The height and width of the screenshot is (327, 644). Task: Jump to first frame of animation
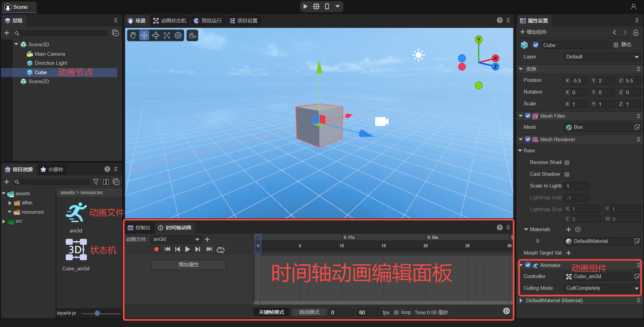click(x=167, y=249)
